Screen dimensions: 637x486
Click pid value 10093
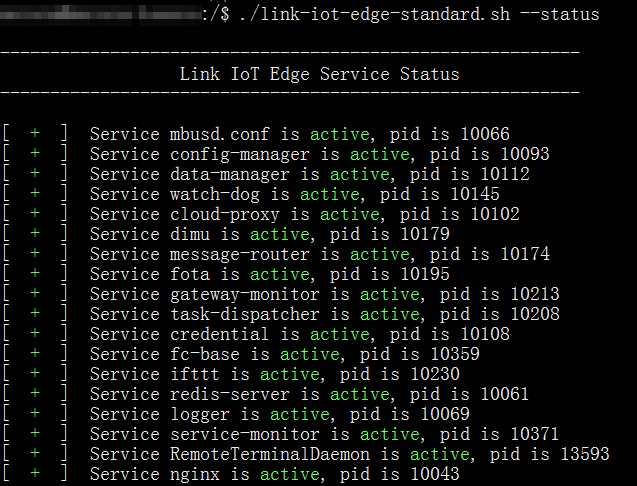(525, 154)
